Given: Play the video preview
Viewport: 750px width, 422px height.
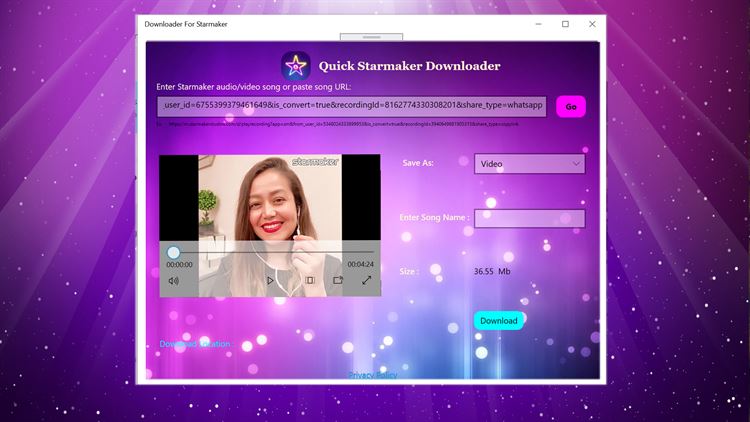Looking at the screenshot, I should click(x=270, y=280).
